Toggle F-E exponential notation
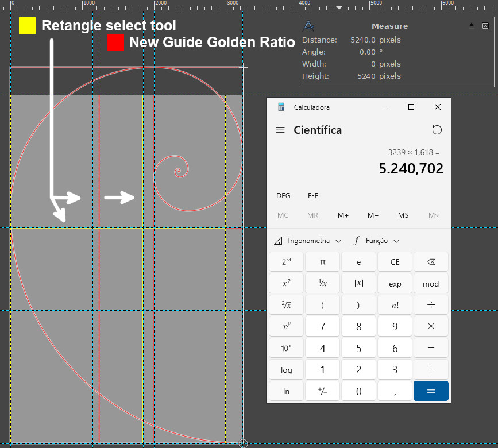 point(313,196)
